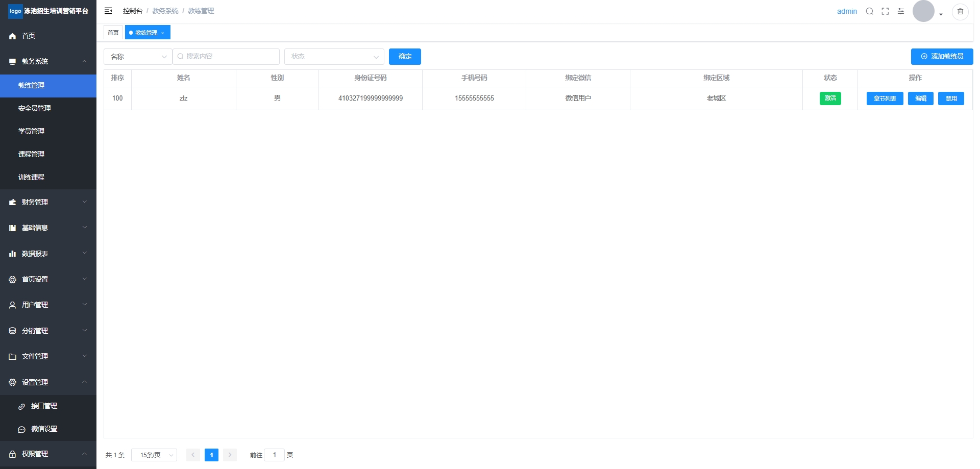Open the avatar dropdown caret

click(x=941, y=14)
